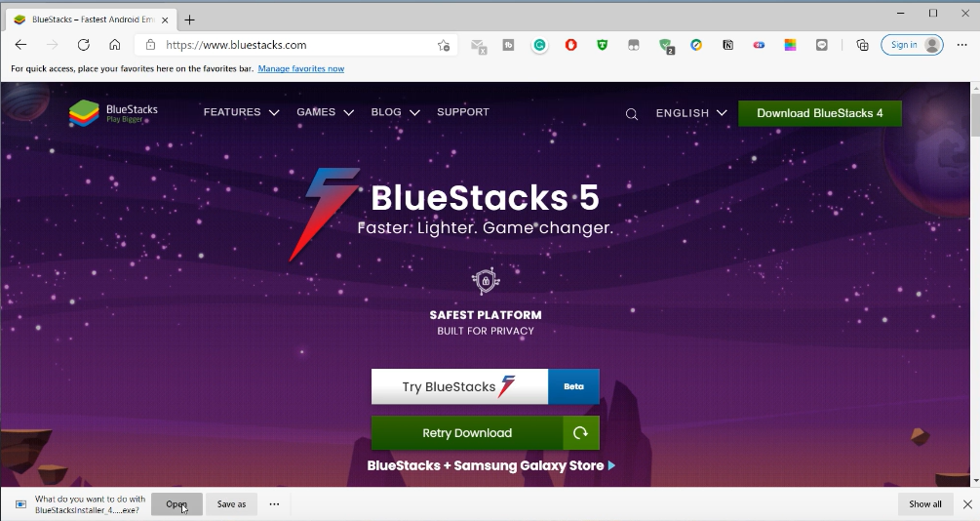
Task: Open the Notion web clipper extension
Action: [x=727, y=45]
